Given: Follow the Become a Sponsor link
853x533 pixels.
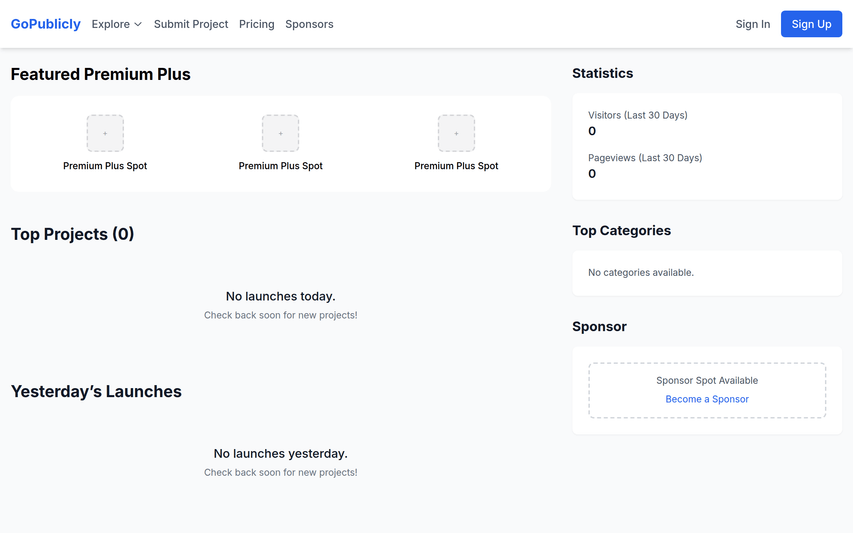Looking at the screenshot, I should 707,399.
